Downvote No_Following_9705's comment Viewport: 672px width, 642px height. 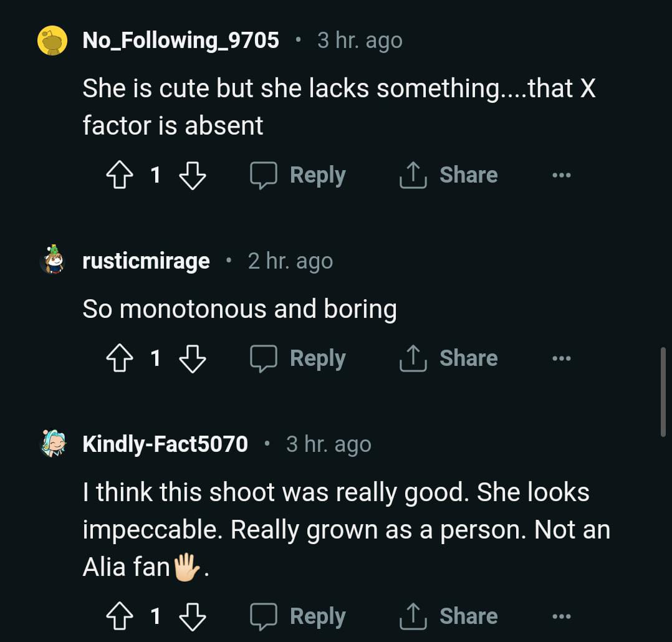[x=192, y=176]
